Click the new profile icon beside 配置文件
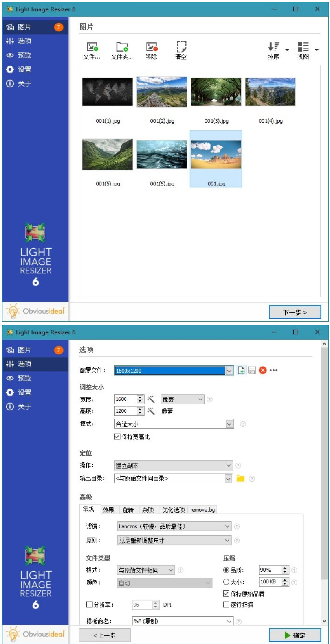Viewport: 330px width, 644px height. [241, 370]
